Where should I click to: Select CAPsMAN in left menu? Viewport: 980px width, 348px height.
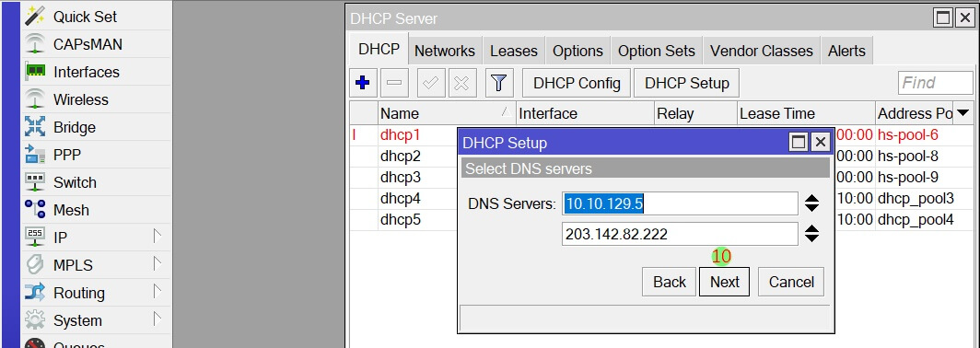pos(87,44)
